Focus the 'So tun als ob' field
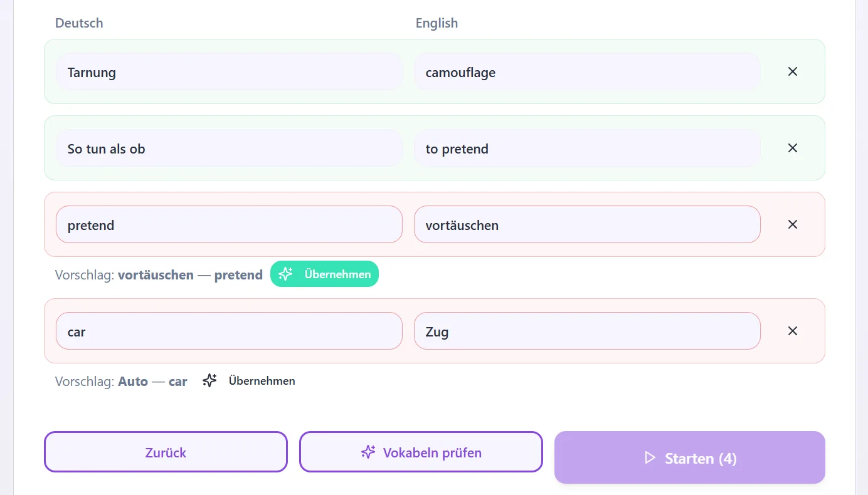This screenshot has height=495, width=868. pyautogui.click(x=229, y=148)
